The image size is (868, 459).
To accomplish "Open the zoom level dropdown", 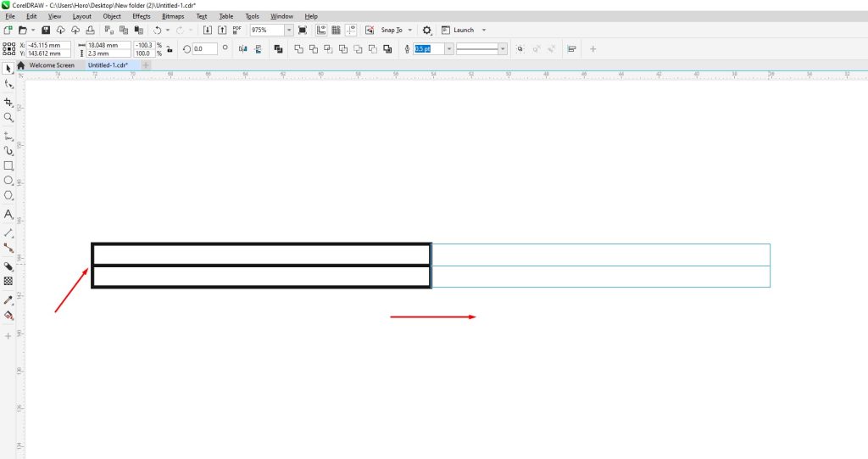I will pos(289,30).
